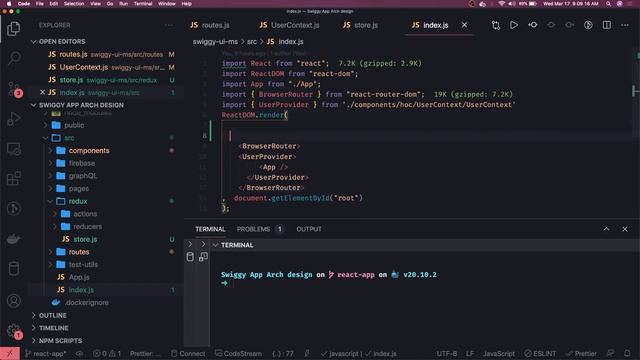
Task: Click the split terminal icon
Action: 203,257
